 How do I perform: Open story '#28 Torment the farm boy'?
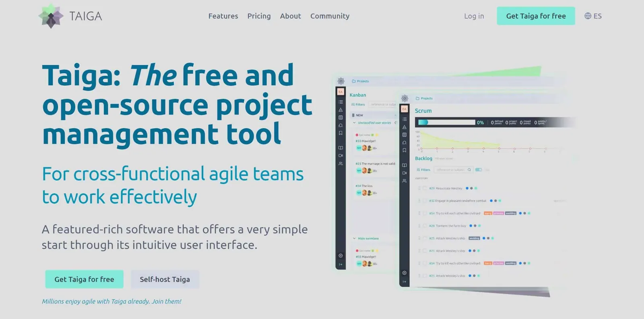point(448,226)
